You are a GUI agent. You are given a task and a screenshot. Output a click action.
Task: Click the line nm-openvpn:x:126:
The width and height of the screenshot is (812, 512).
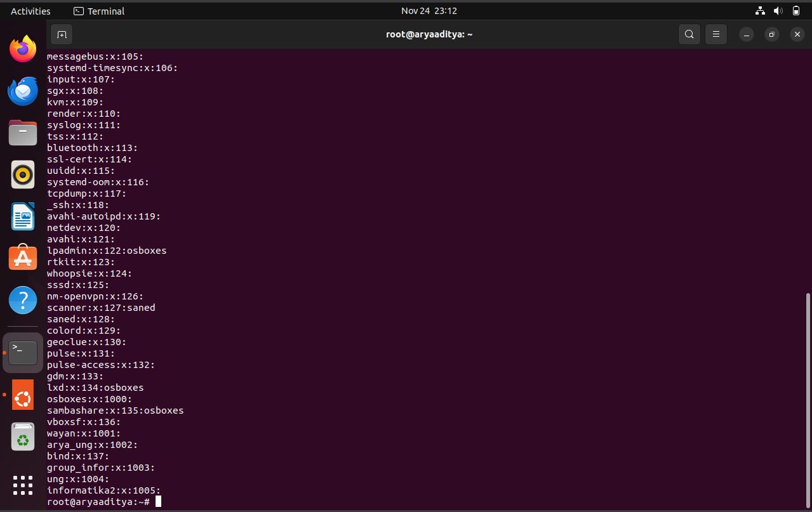tap(95, 296)
